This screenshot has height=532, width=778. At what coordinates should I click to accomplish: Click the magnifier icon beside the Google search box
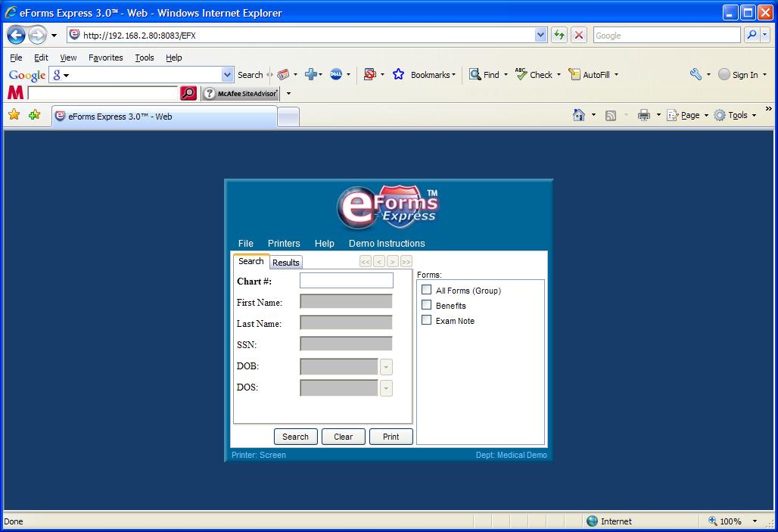pyautogui.click(x=752, y=35)
